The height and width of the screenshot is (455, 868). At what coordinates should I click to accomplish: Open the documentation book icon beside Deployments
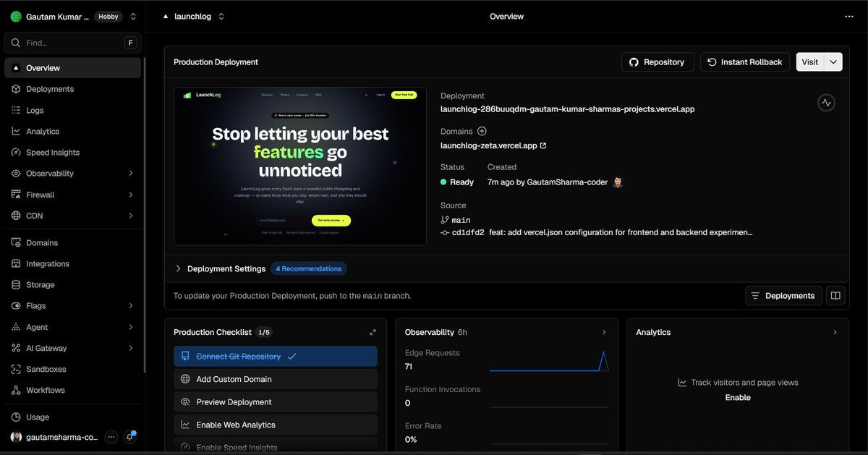click(835, 295)
